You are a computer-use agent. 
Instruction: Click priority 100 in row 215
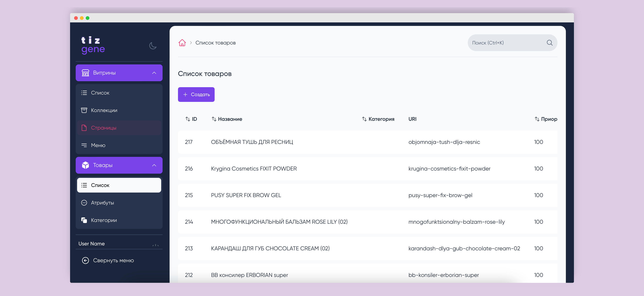[x=539, y=195]
